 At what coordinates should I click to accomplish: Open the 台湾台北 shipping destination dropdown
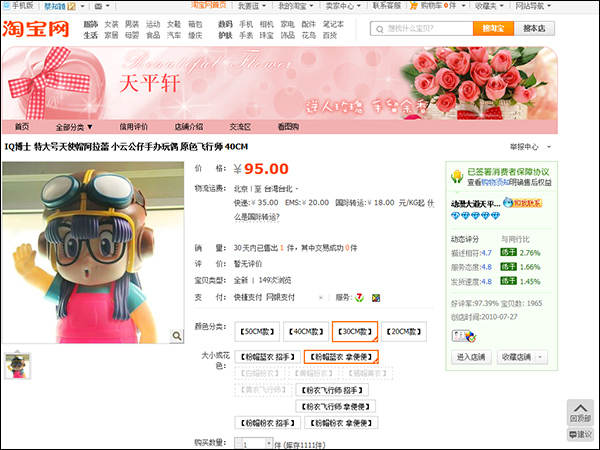tap(281, 189)
